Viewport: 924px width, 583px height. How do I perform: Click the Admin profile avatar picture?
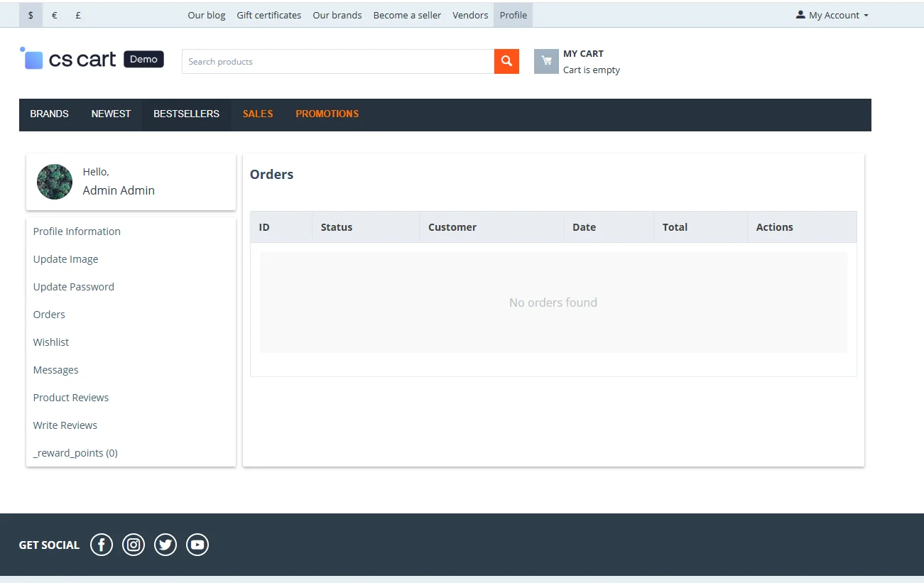pyautogui.click(x=55, y=182)
